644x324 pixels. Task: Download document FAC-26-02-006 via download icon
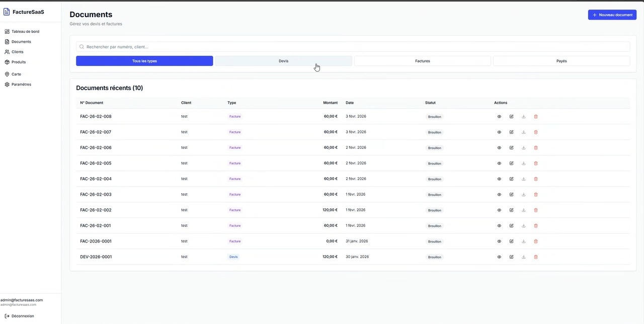click(x=523, y=148)
